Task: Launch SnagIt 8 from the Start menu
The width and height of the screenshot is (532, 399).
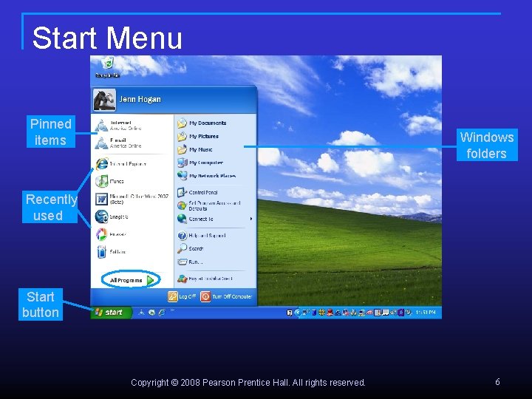Action: pyautogui.click(x=132, y=216)
